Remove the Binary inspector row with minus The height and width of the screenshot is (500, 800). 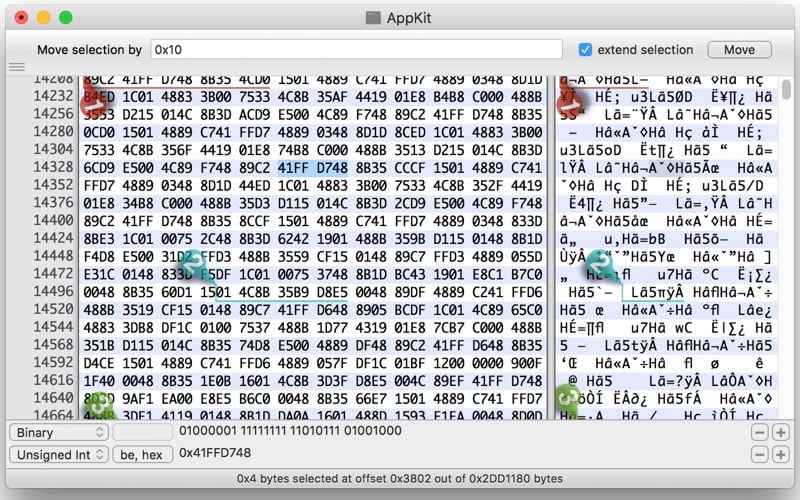760,432
